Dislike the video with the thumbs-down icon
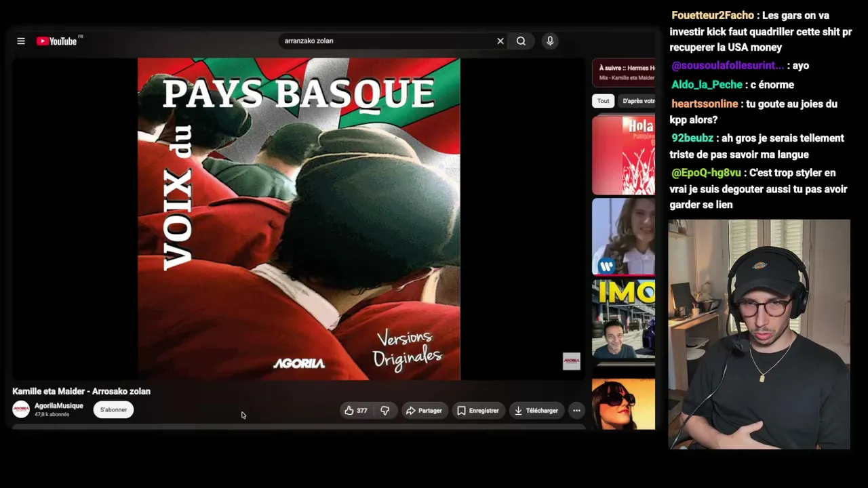Image resolution: width=868 pixels, height=488 pixels. click(x=385, y=411)
